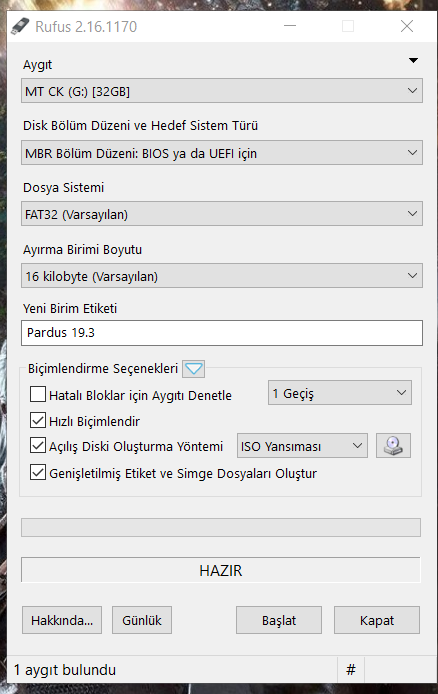Collapse advanced format options blue arrow
Image resolution: width=438 pixels, height=694 pixels.
(x=193, y=368)
